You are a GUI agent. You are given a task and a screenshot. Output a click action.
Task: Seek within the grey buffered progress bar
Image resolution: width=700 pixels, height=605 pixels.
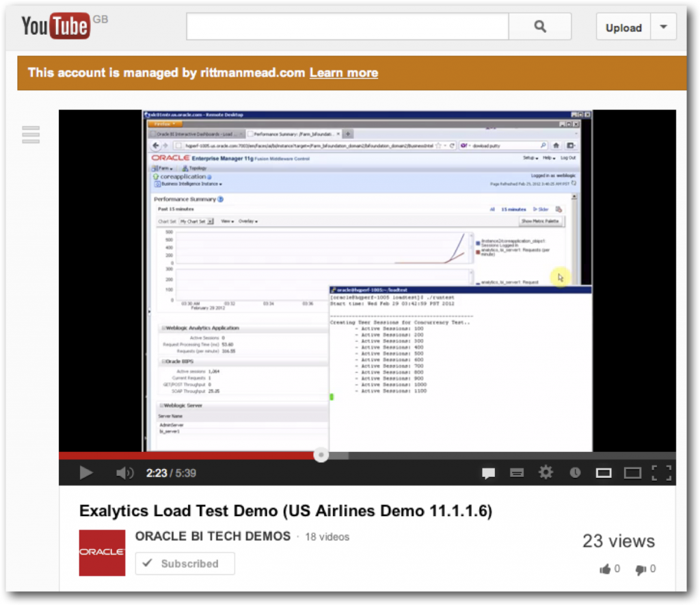coord(339,455)
